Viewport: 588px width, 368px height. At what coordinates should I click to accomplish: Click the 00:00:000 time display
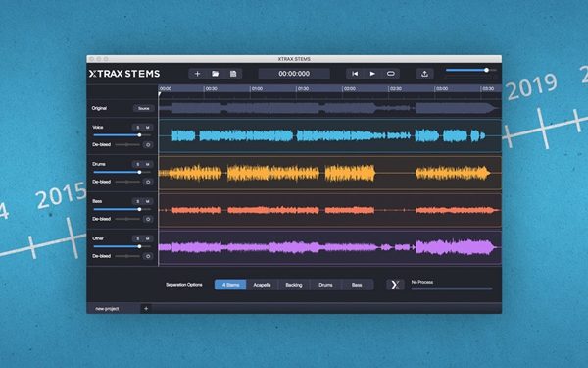pyautogui.click(x=294, y=74)
